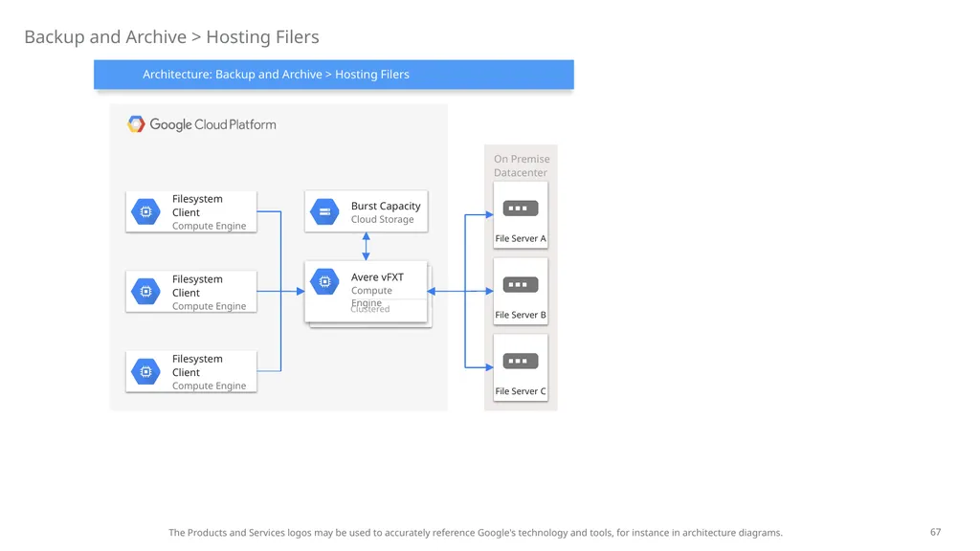Click the slide page number 67
The height and width of the screenshot is (551, 980).
point(935,532)
